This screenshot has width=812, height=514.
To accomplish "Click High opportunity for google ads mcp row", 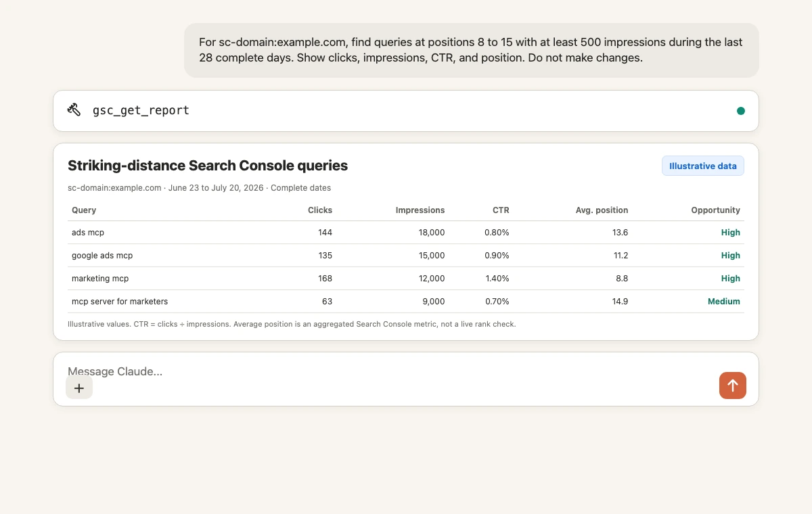I will point(731,256).
